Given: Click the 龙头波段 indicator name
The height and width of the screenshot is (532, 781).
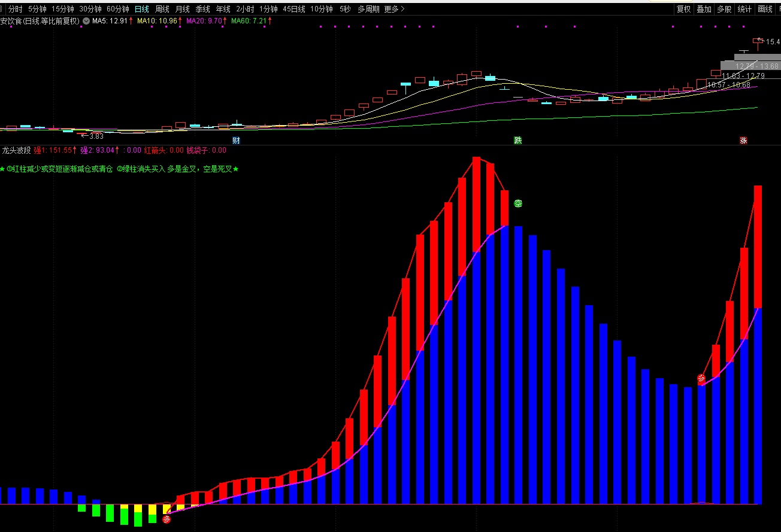Looking at the screenshot, I should pos(16,150).
